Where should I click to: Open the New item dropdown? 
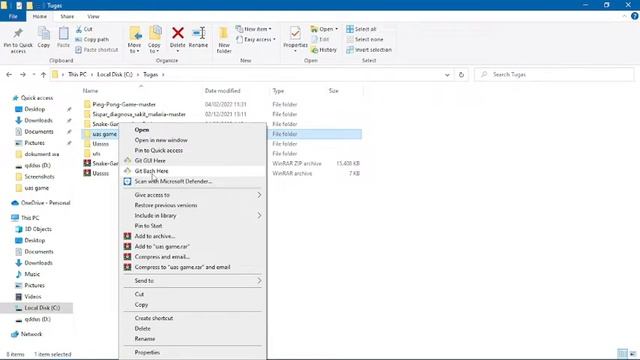coord(254,29)
